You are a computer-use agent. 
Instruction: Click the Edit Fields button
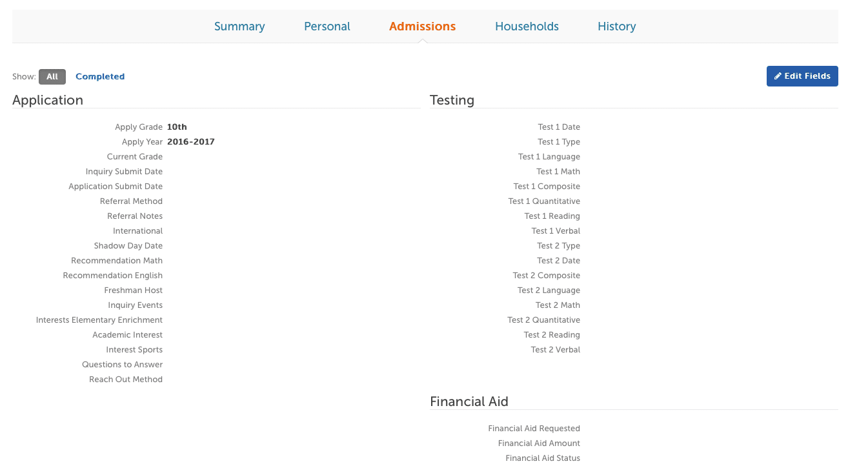tap(802, 76)
